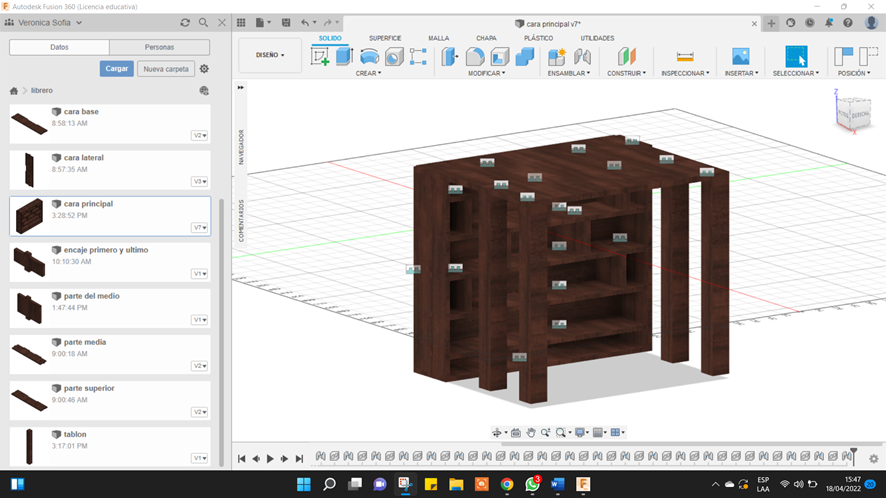Click the Inspeccionar measure icon

(x=685, y=57)
